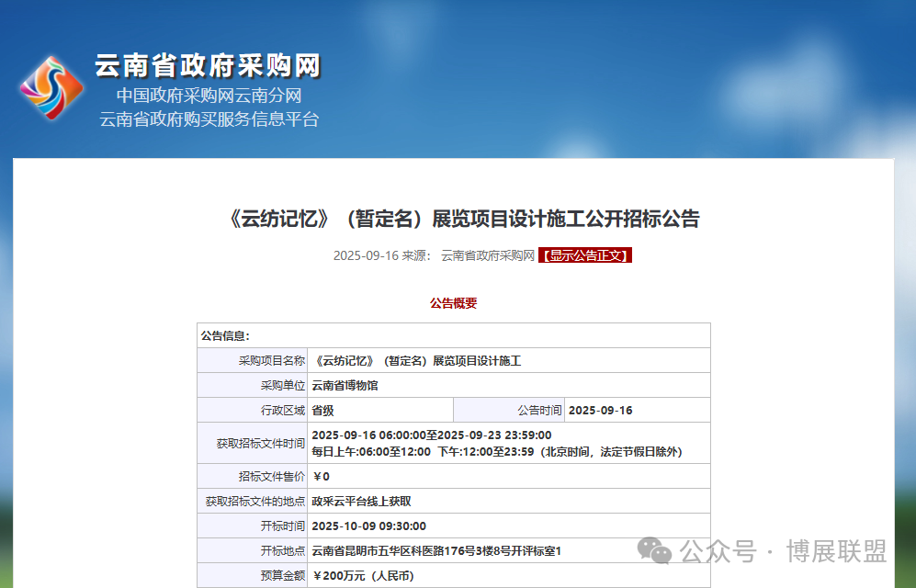The height and width of the screenshot is (588, 916).
Task: Click the 省级 value cell
Action: pos(380,410)
